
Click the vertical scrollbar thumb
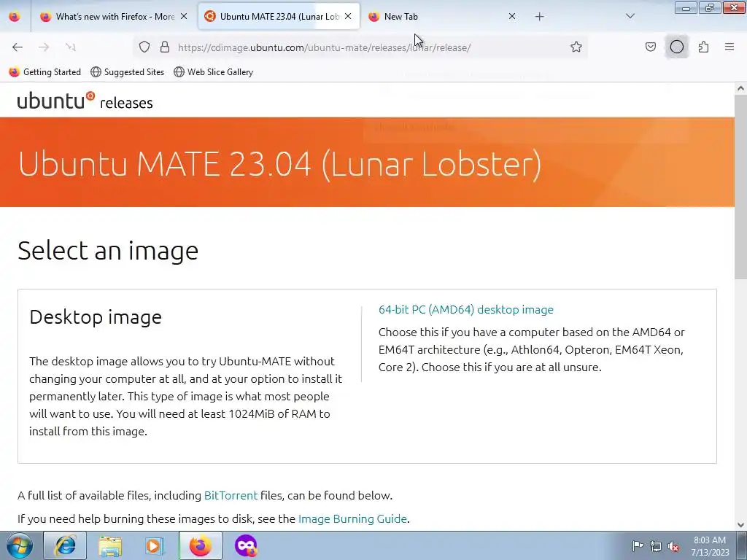point(740,187)
